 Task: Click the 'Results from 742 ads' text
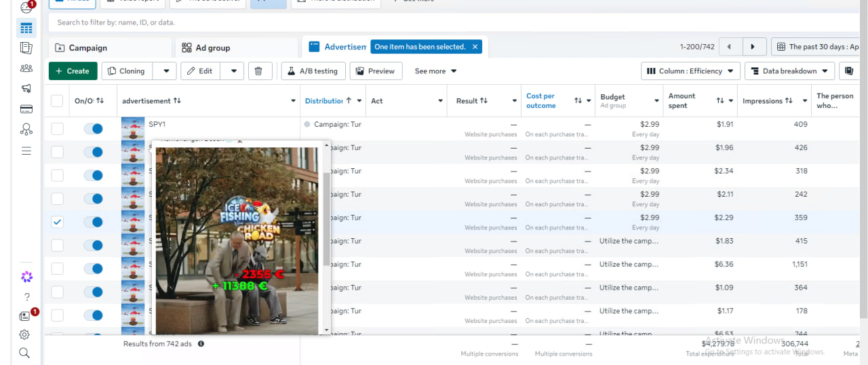pos(157,344)
